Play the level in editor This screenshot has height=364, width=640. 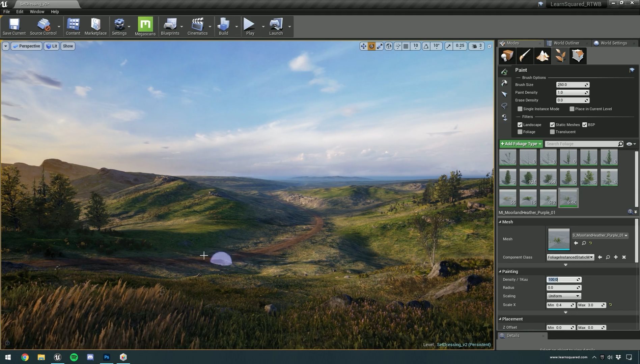point(250,27)
